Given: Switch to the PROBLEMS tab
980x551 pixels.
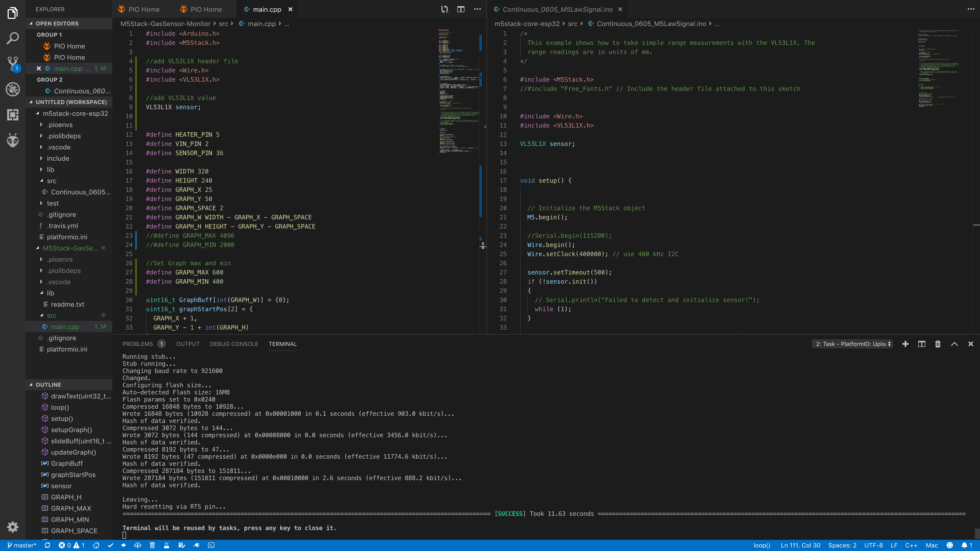Looking at the screenshot, I should pos(138,344).
